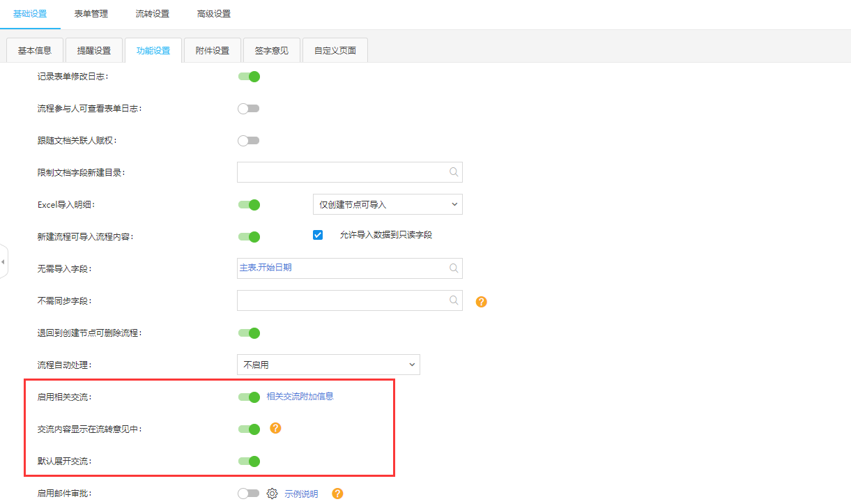Open 仅创建节点可导入 dropdown
851x504 pixels.
[388, 204]
